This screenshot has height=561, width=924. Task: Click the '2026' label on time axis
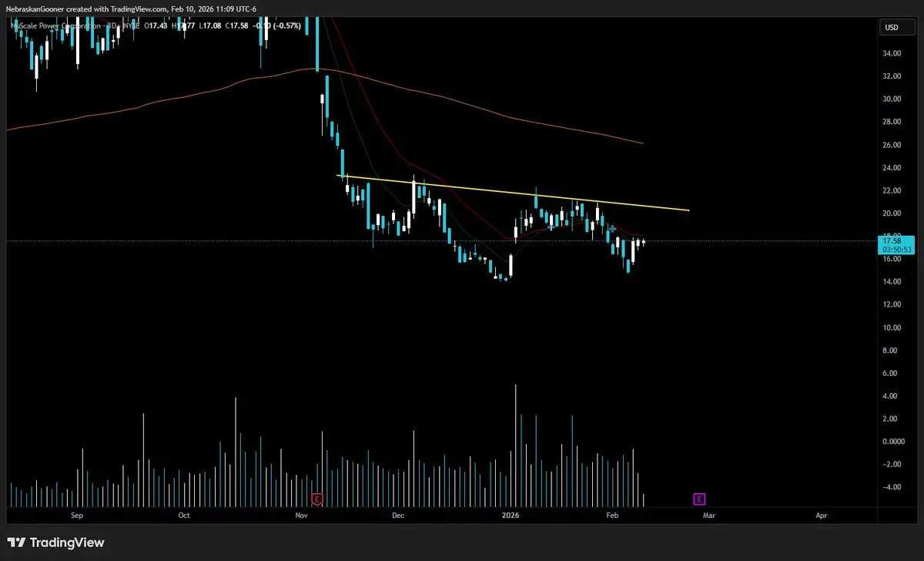point(510,514)
